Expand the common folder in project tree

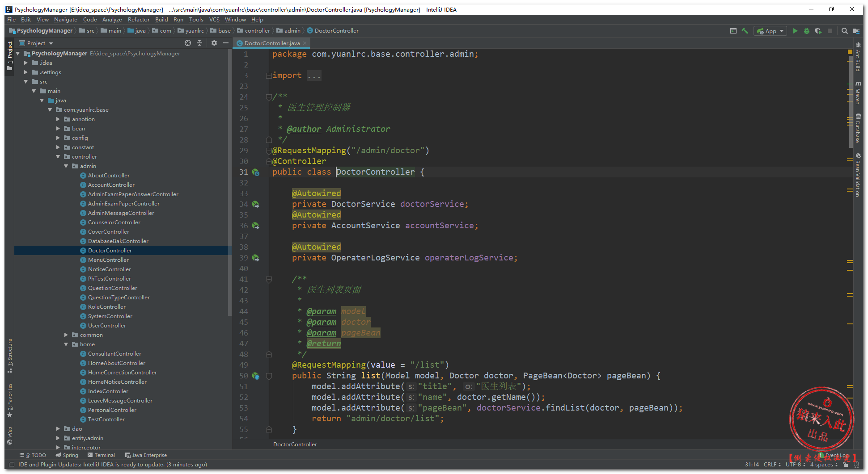[66, 335]
